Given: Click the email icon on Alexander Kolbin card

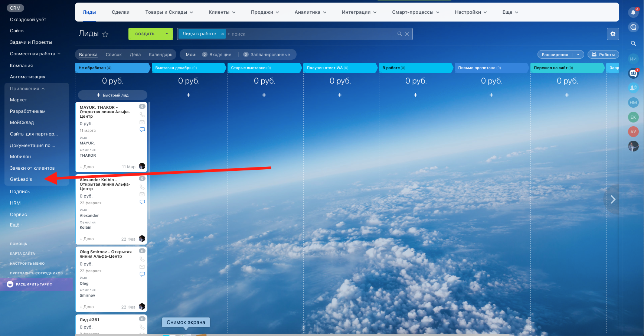Looking at the screenshot, I should [142, 194].
